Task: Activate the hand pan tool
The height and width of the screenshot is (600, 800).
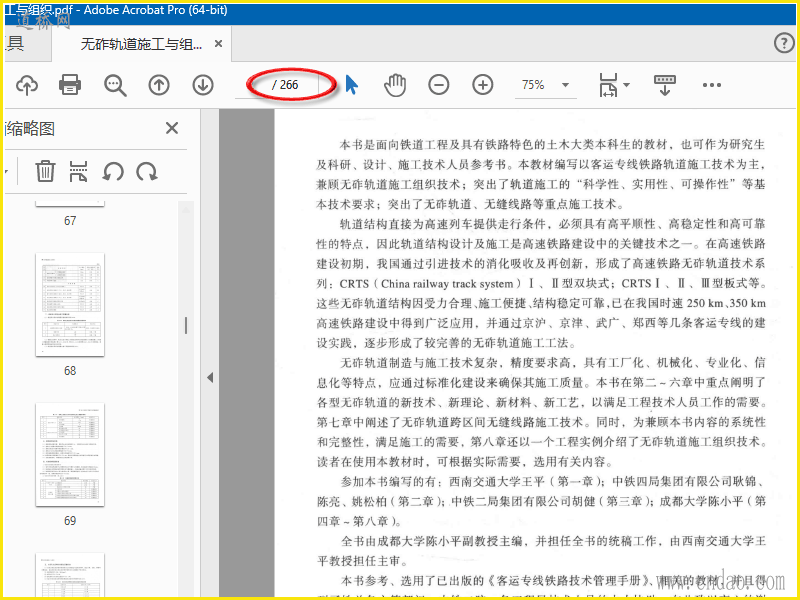Action: point(395,85)
